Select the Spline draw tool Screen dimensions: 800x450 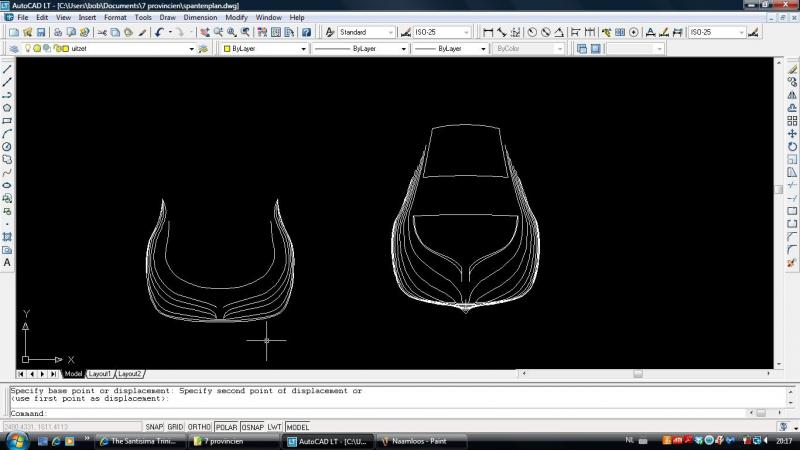coord(7,172)
